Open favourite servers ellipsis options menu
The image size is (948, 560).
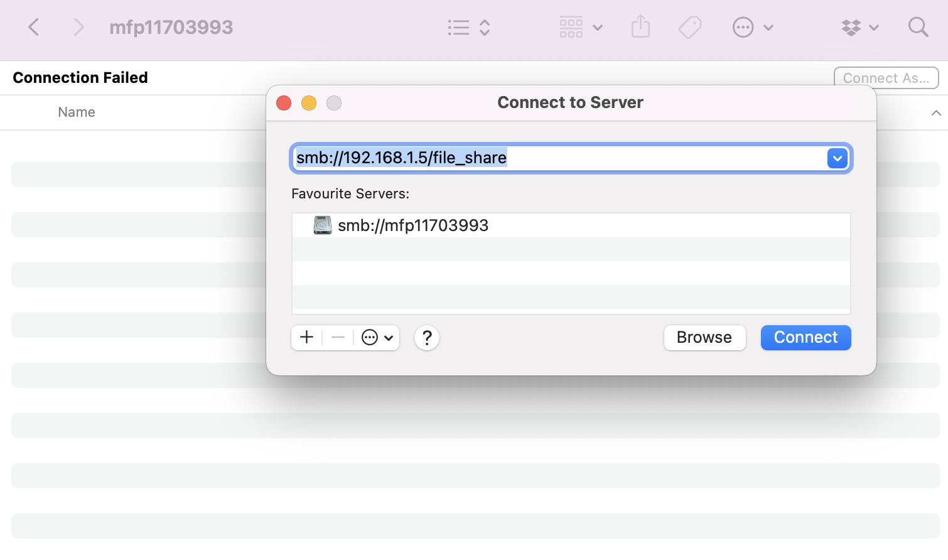[x=377, y=338]
